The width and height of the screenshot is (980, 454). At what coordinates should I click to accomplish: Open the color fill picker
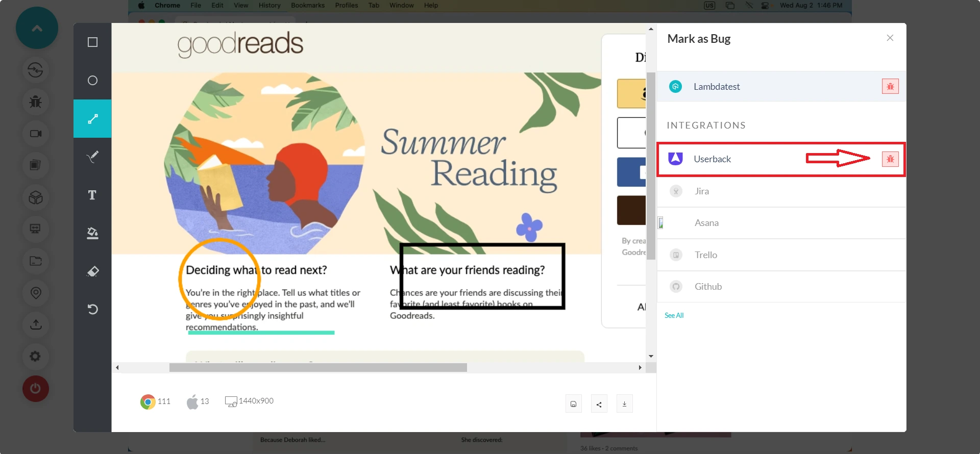92,233
